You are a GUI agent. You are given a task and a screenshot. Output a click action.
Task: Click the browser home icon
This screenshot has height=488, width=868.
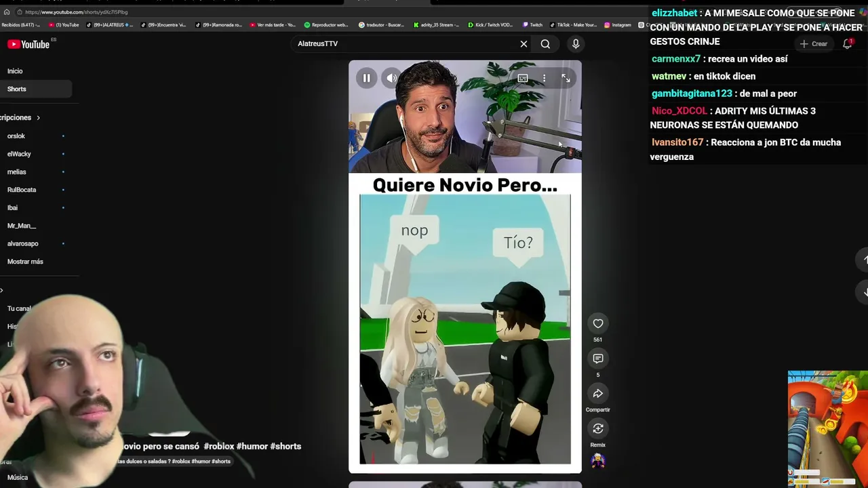point(7,12)
